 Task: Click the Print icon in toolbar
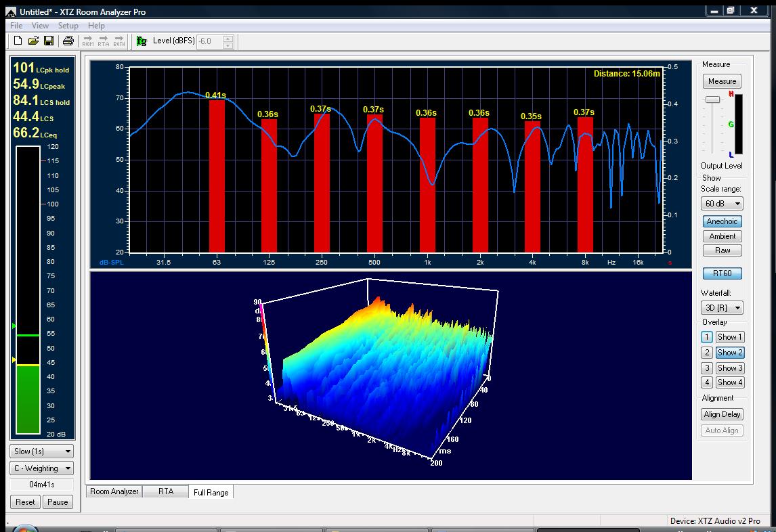pos(68,41)
